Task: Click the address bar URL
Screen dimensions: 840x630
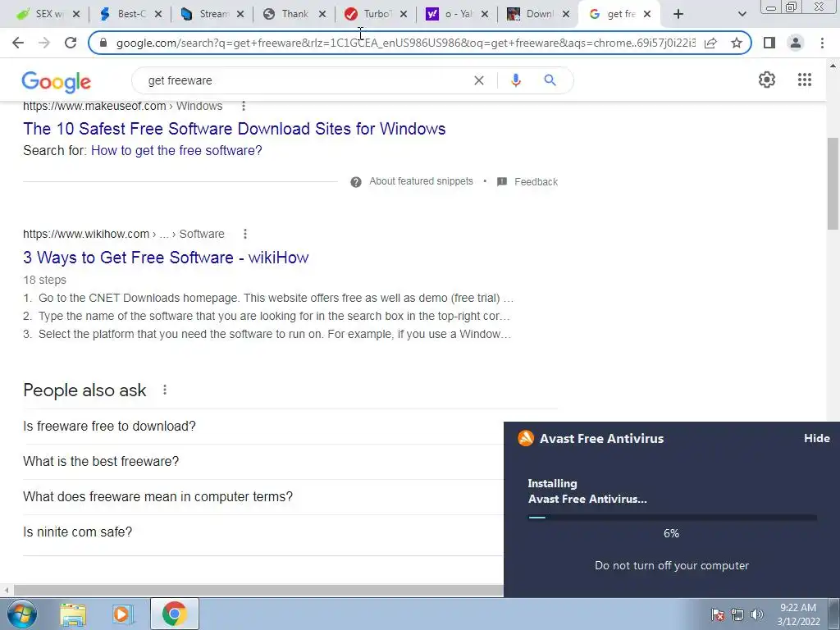Action: [x=405, y=43]
